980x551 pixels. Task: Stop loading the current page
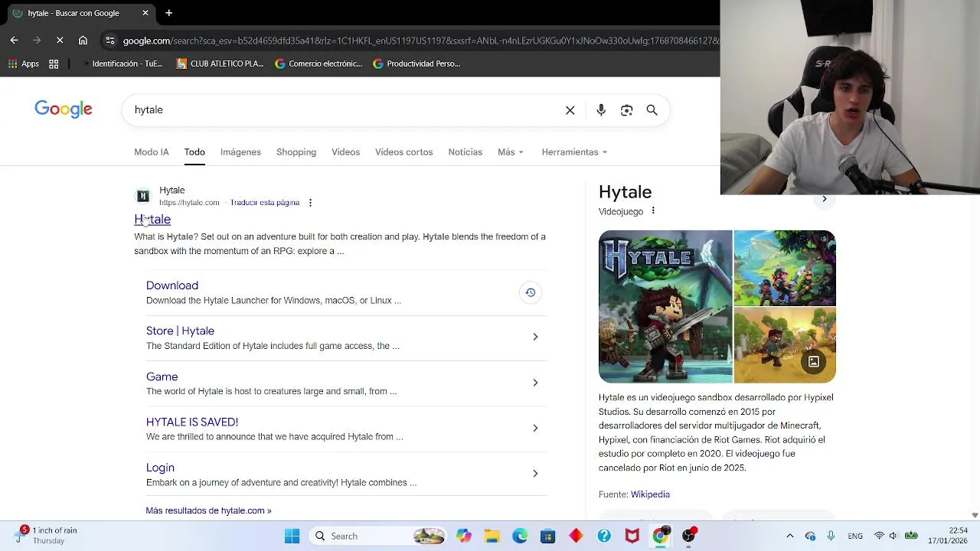(x=60, y=41)
